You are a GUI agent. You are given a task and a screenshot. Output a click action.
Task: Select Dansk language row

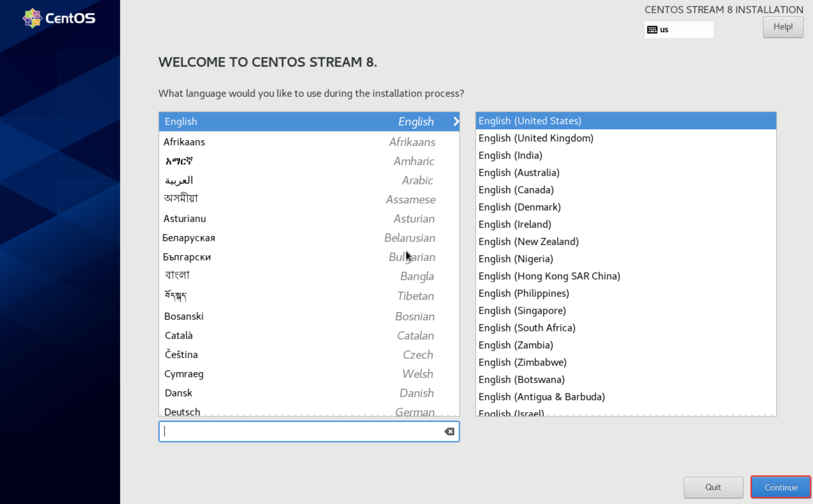click(x=309, y=393)
